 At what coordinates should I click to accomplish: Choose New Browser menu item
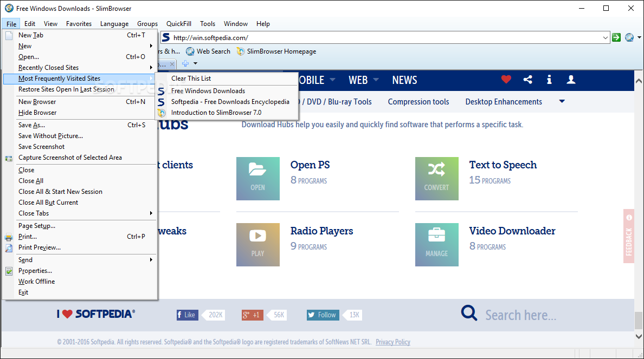click(x=80, y=102)
